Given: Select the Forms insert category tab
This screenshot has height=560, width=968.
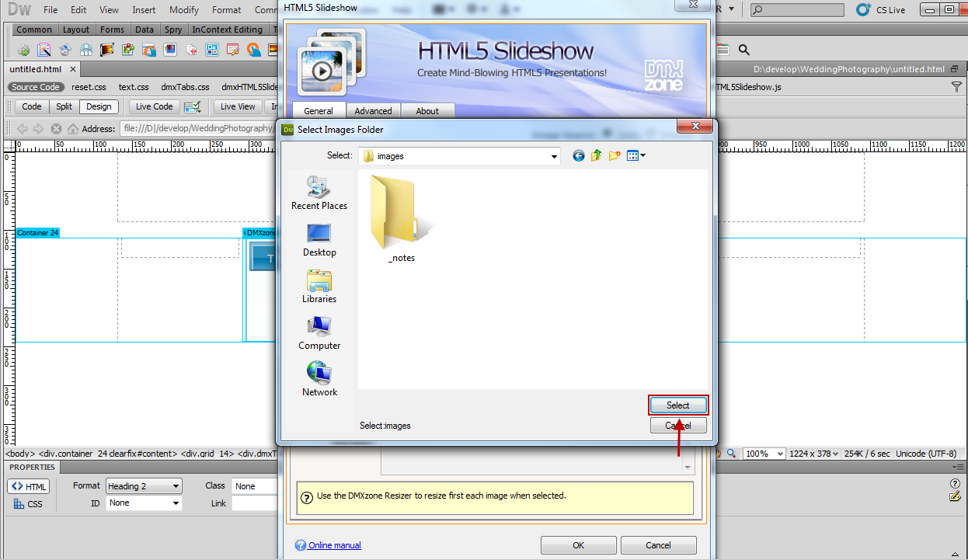Looking at the screenshot, I should [112, 30].
